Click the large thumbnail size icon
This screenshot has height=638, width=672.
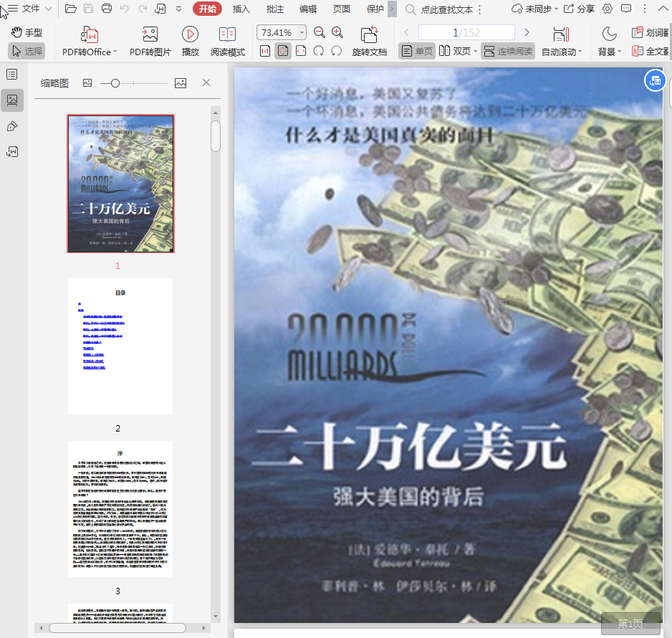coord(181,82)
